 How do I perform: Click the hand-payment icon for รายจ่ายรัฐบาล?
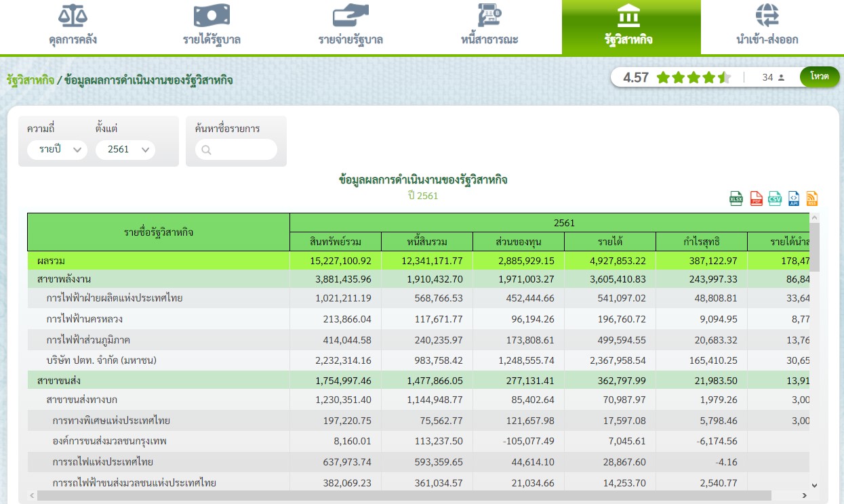(x=350, y=15)
